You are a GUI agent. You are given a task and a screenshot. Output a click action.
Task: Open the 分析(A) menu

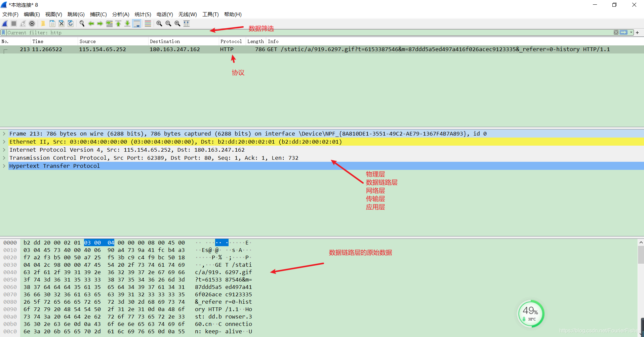121,14
